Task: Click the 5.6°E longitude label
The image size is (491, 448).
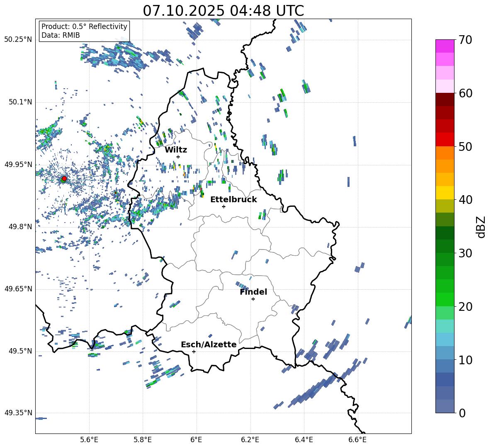Action: tap(89, 440)
